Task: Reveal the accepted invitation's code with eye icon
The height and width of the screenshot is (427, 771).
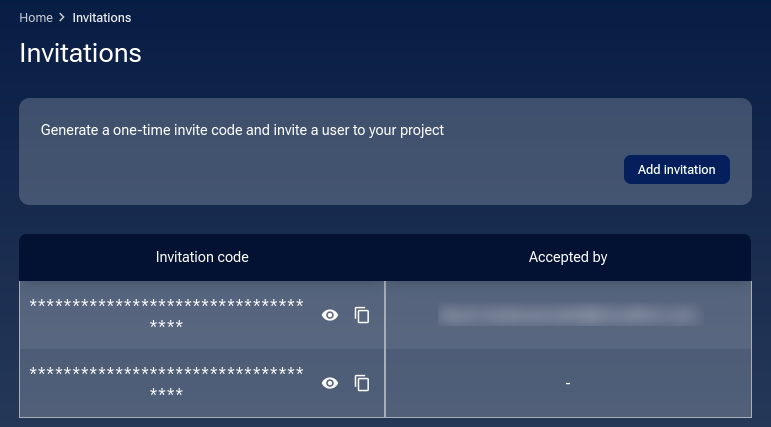Action: [x=330, y=315]
